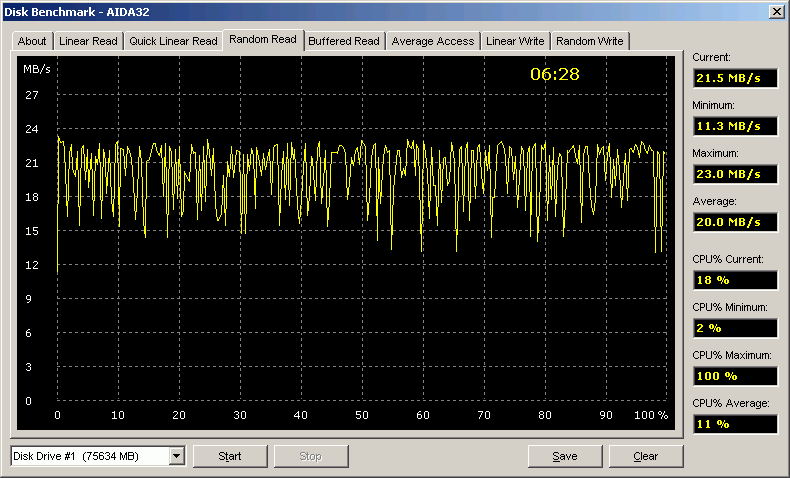Switch to the About tab
790x478 pixels.
point(32,41)
